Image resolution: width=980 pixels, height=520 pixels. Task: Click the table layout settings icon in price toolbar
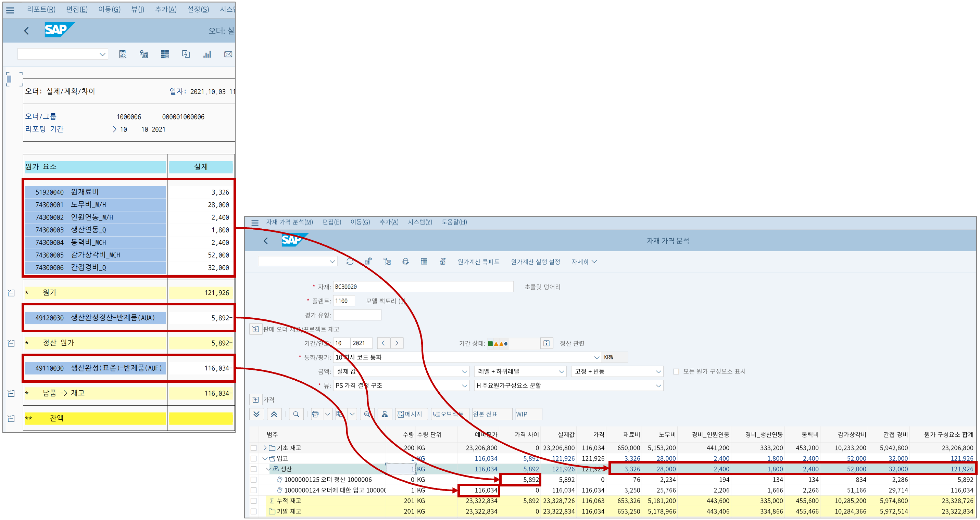340,414
